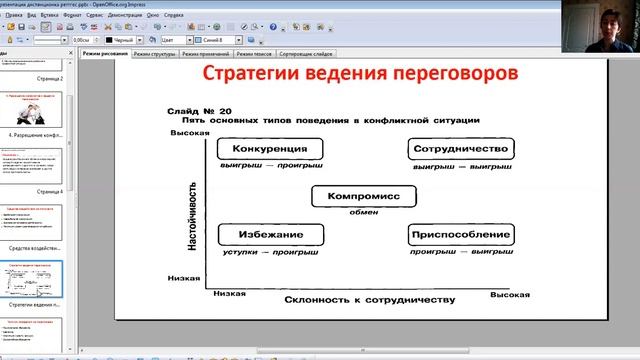This screenshot has width=640, height=360.
Task: Click the Copy icon
Action: (118, 27)
